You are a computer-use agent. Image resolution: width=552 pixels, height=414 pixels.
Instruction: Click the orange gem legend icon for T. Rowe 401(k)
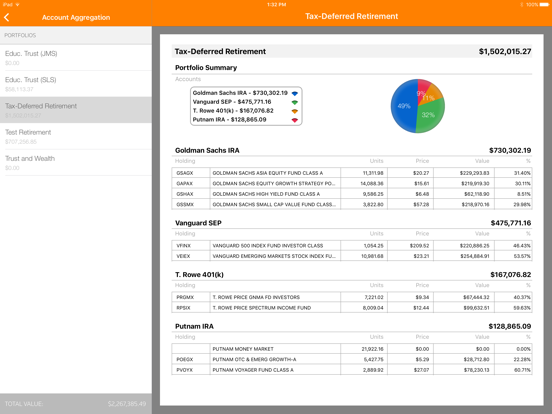pyautogui.click(x=295, y=111)
